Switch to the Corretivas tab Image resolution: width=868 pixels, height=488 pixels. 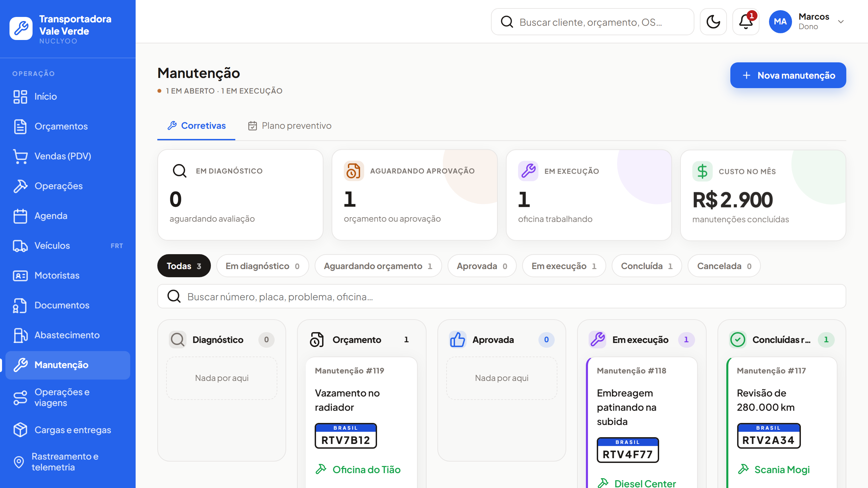(x=196, y=126)
